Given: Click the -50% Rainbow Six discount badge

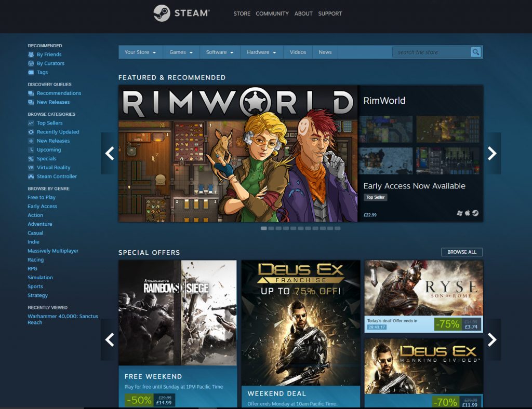Looking at the screenshot, I should 139,400.
